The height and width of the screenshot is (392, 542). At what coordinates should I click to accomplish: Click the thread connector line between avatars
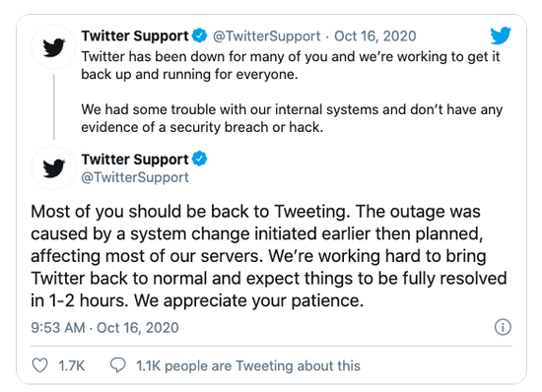54,107
